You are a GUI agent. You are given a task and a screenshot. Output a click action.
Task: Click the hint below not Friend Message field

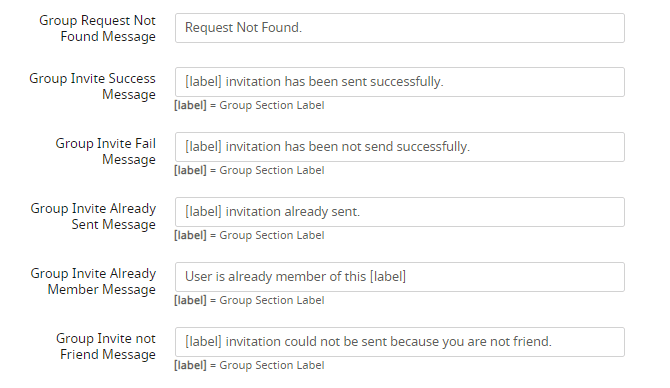[x=249, y=365]
